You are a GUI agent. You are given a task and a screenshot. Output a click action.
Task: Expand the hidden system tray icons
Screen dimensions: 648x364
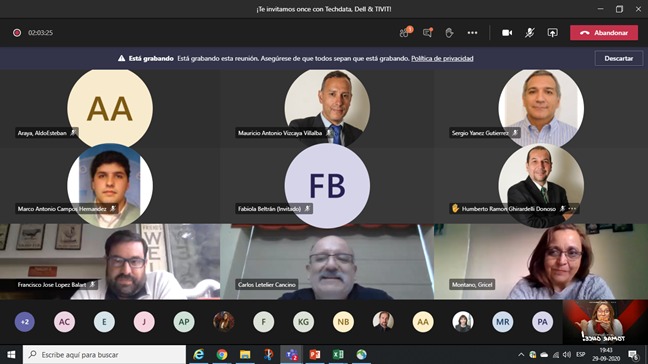(x=521, y=354)
